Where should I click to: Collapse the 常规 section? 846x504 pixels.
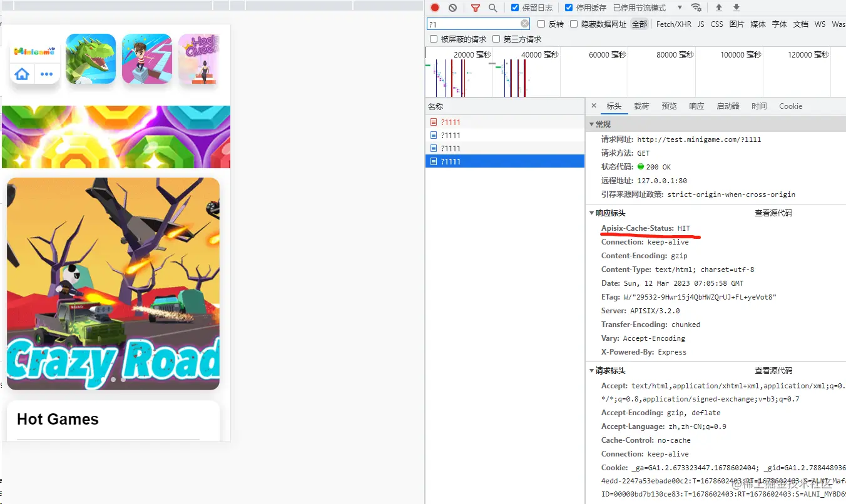(x=592, y=123)
